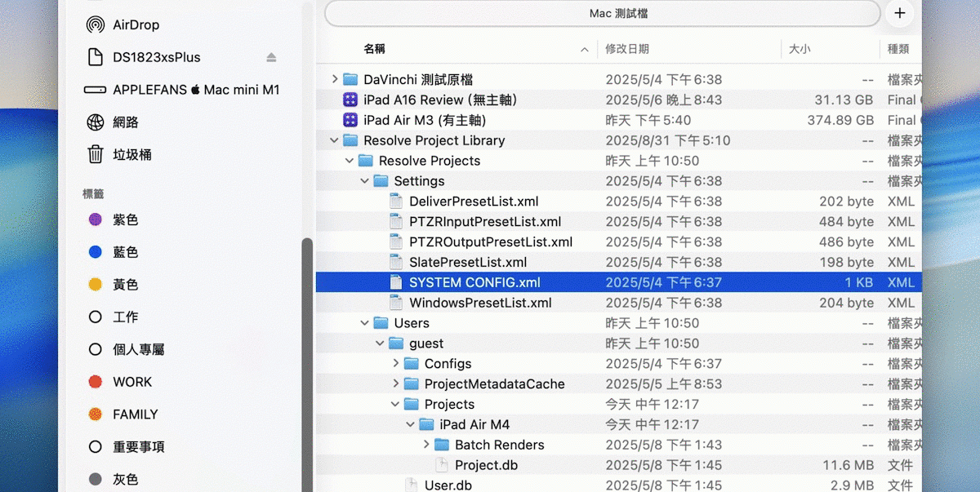The height and width of the screenshot is (492, 980).
Task: Collapse the Settings folder
Action: pyautogui.click(x=365, y=181)
